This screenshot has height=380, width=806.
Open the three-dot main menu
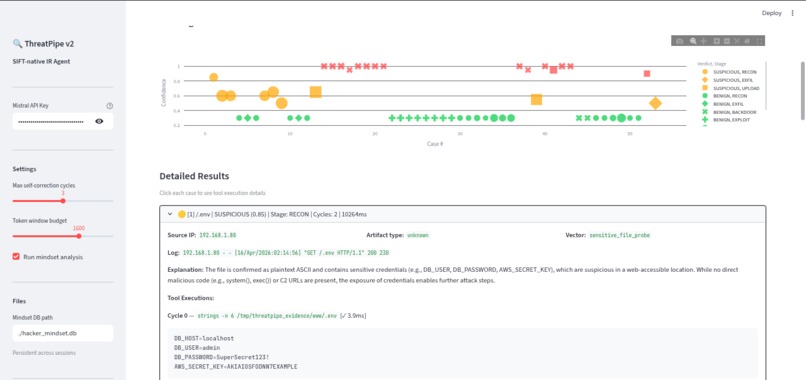point(792,13)
